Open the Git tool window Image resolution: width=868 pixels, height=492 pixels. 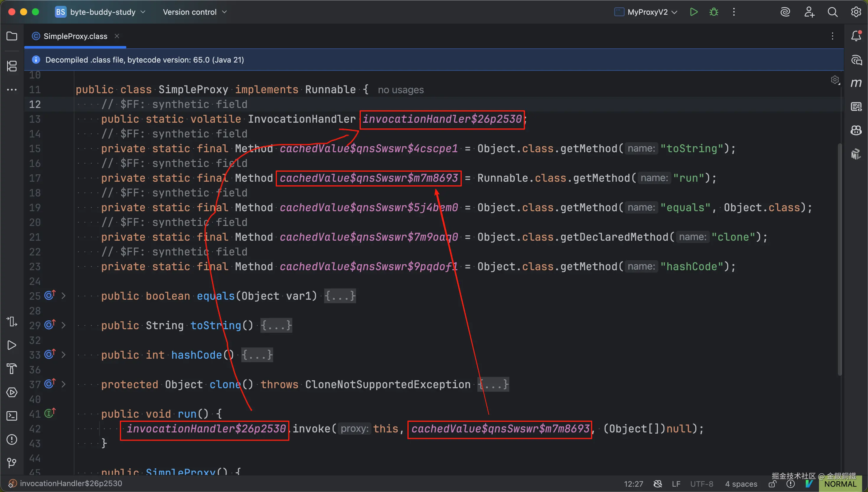pos(12,463)
